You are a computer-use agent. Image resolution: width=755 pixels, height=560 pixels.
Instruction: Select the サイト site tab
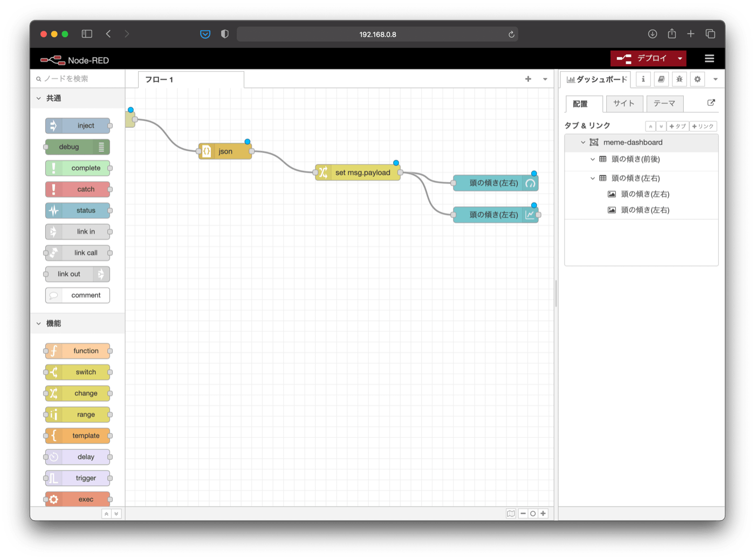coord(624,103)
